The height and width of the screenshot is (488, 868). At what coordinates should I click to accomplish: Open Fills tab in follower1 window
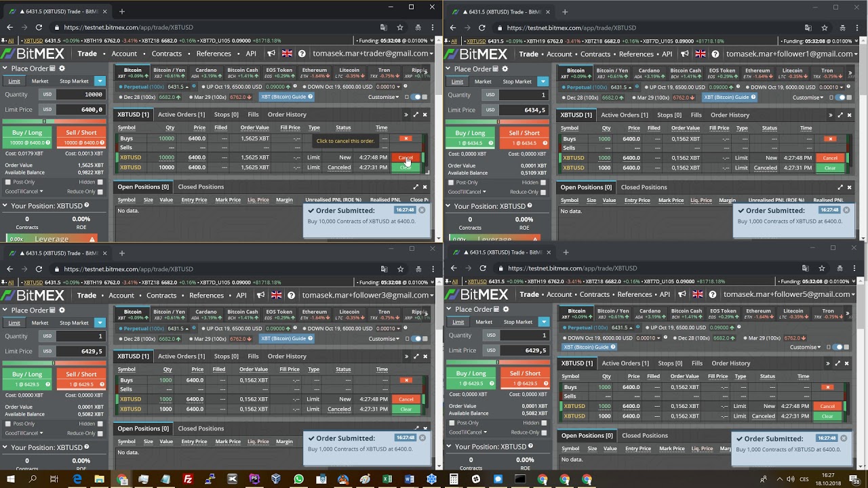tap(696, 115)
